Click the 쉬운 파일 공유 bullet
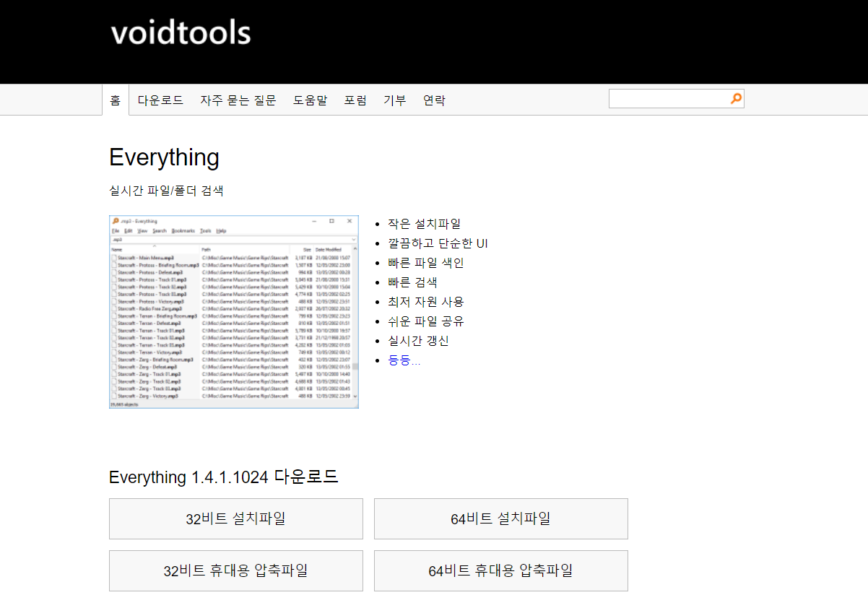Screen dimensions: 868x595 click(425, 321)
